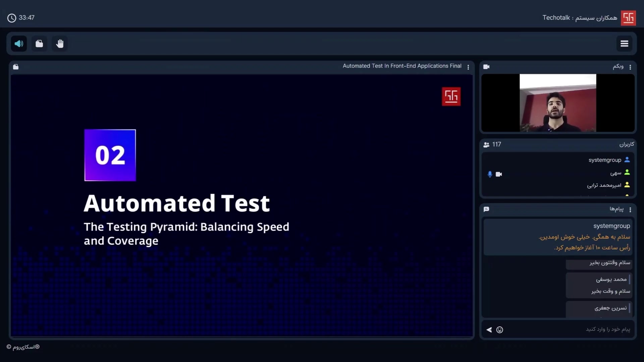Click the clock session timer icon

tap(12, 18)
